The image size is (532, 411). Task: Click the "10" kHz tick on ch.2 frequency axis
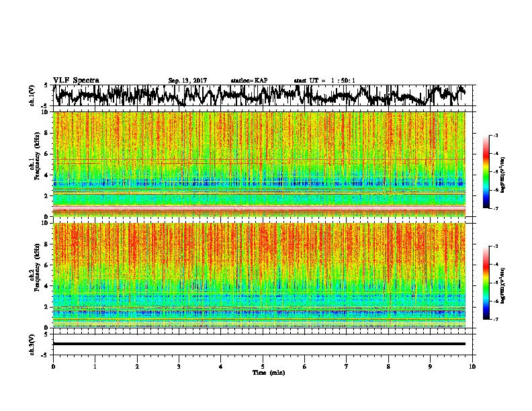coord(45,223)
